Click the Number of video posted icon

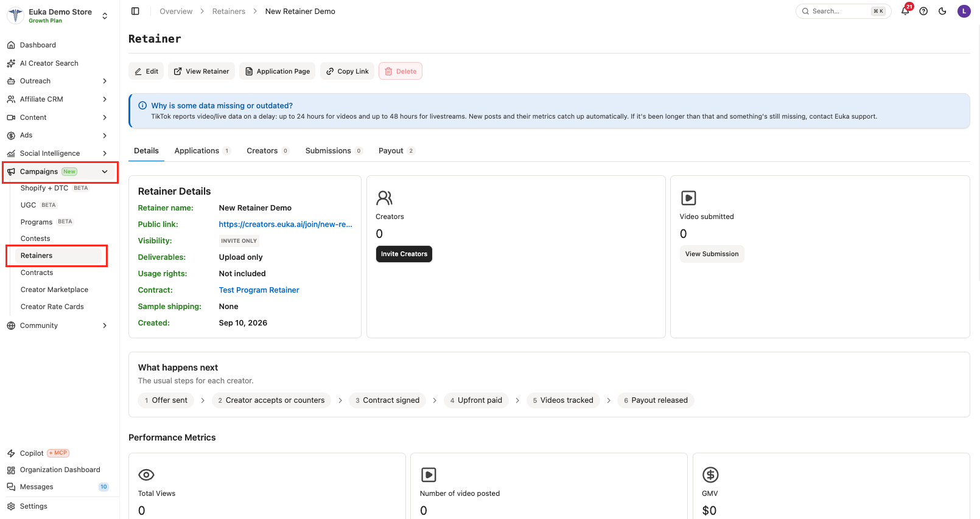429,475
